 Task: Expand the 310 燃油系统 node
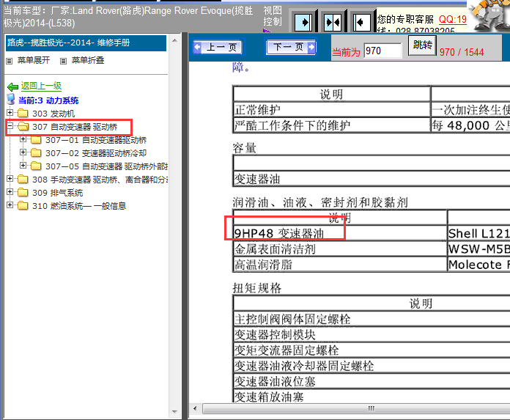tap(10, 205)
